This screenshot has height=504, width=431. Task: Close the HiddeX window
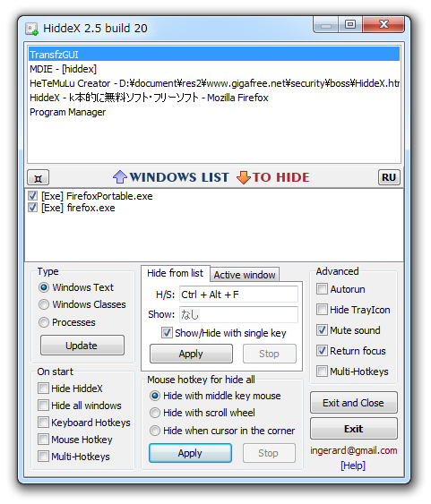[384, 24]
